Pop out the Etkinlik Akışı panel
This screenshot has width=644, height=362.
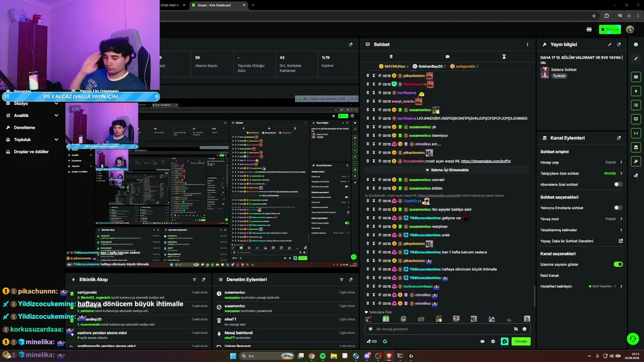203,280
